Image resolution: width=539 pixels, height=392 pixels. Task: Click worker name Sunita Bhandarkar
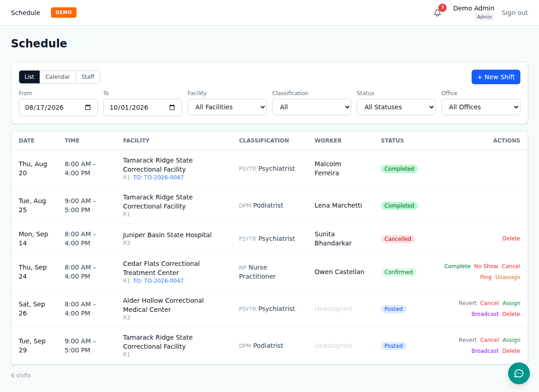click(333, 239)
